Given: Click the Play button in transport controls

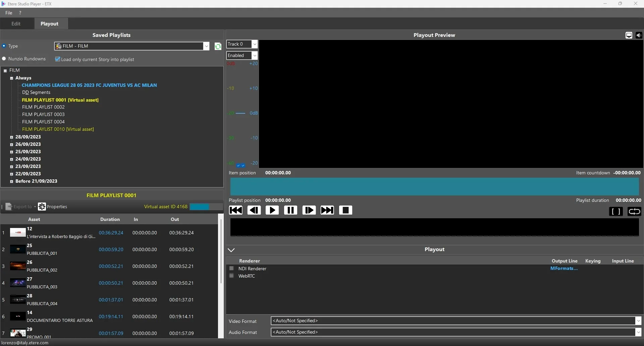Looking at the screenshot, I should coord(272,210).
